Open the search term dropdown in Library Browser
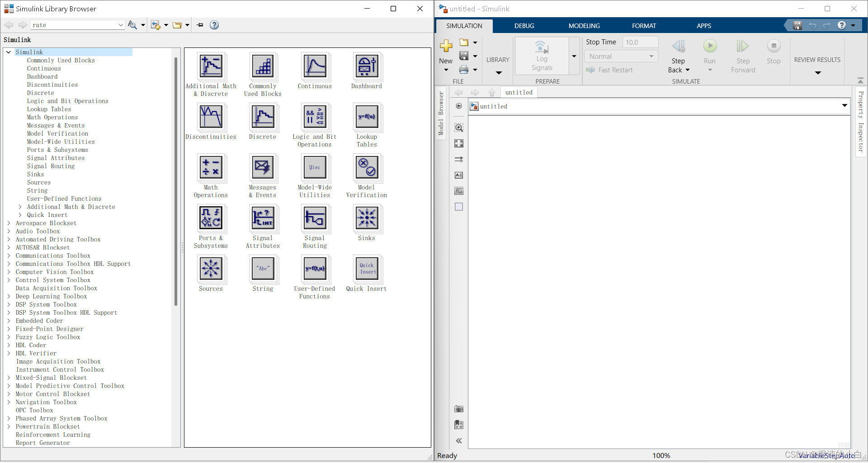This screenshot has height=463, width=868. coord(121,25)
